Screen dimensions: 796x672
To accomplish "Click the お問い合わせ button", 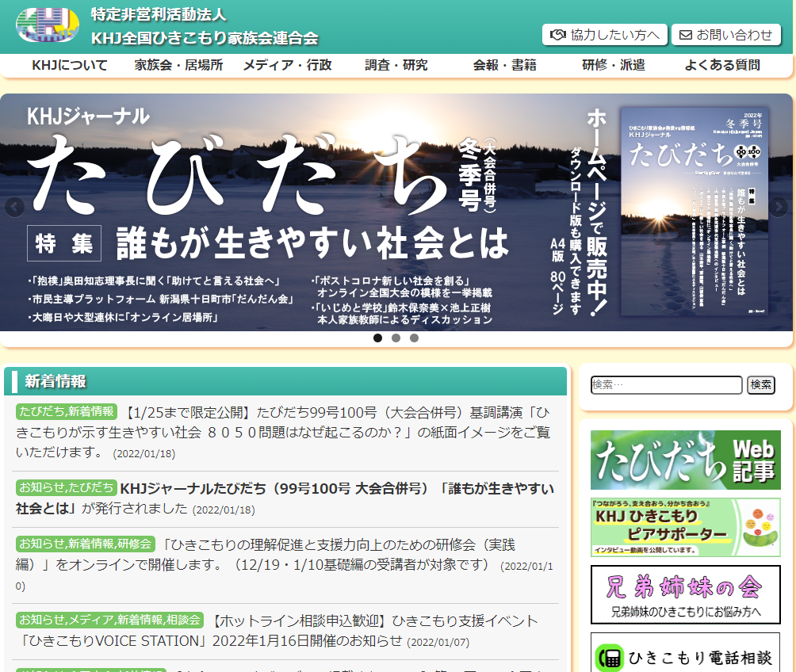I will click(x=726, y=35).
